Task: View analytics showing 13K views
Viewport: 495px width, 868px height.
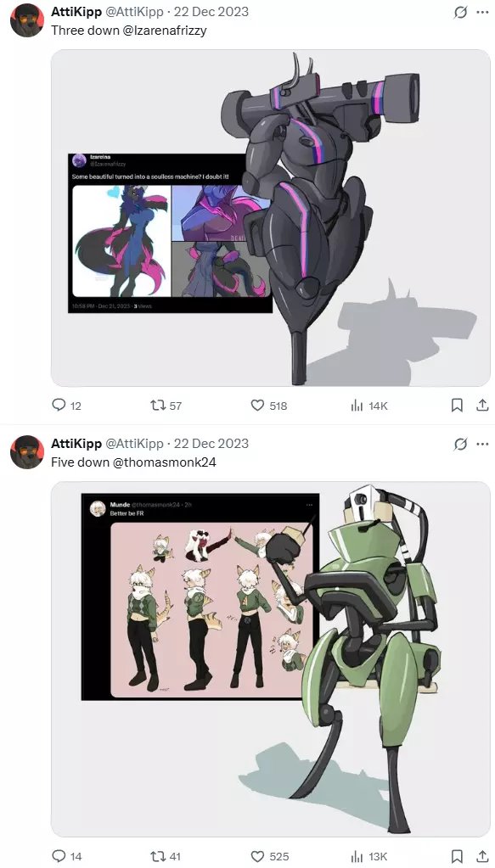Action: click(x=368, y=856)
